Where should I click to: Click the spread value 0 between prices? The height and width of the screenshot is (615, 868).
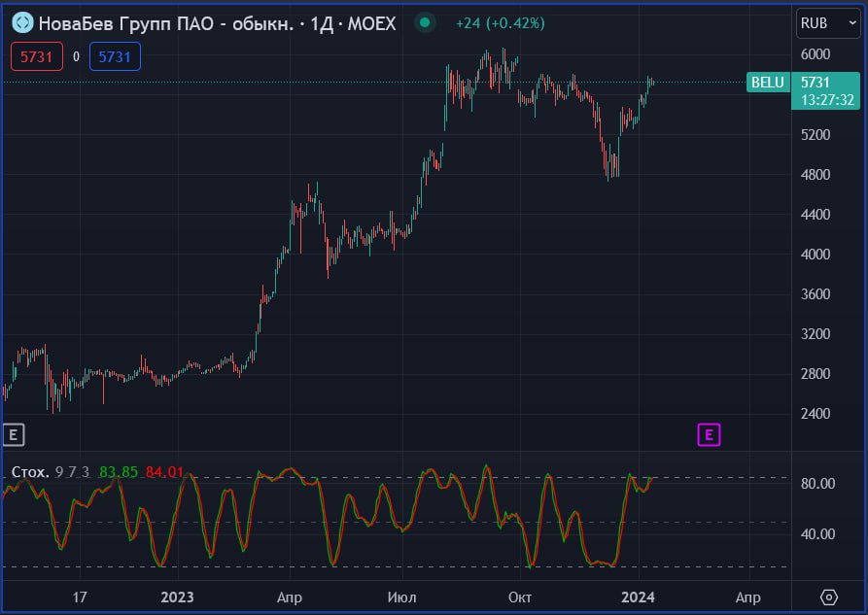point(76,56)
